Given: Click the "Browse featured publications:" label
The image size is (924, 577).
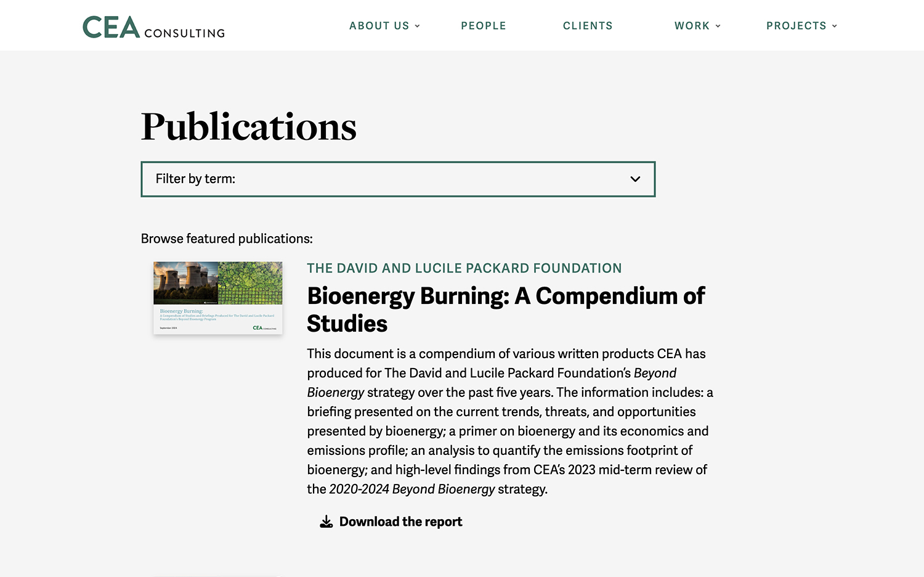Looking at the screenshot, I should [x=227, y=239].
